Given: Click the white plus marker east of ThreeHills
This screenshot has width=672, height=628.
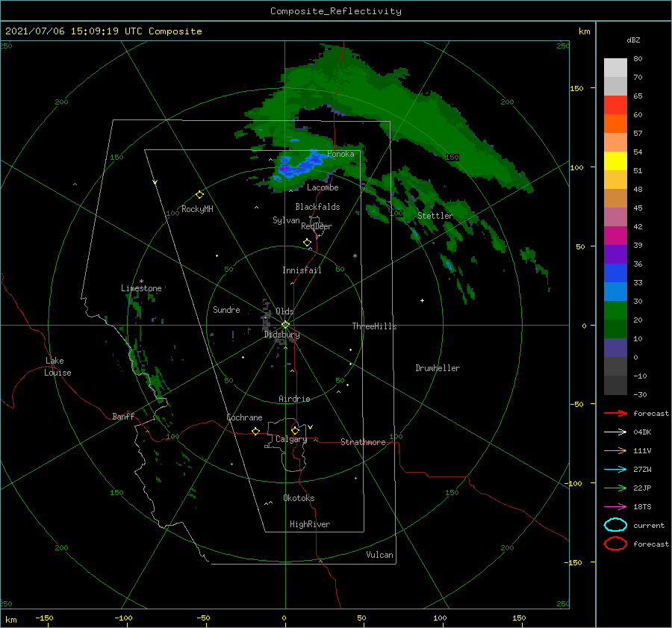Looking at the screenshot, I should click(422, 300).
